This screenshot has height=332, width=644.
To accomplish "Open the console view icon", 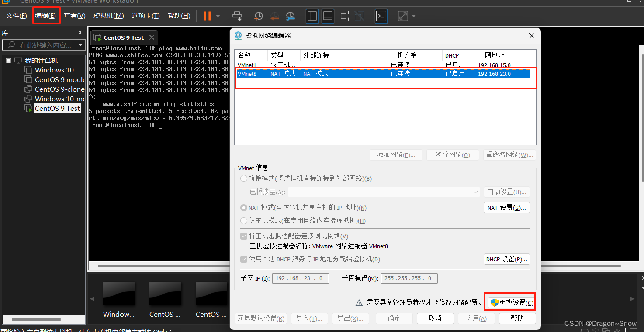I will [381, 16].
